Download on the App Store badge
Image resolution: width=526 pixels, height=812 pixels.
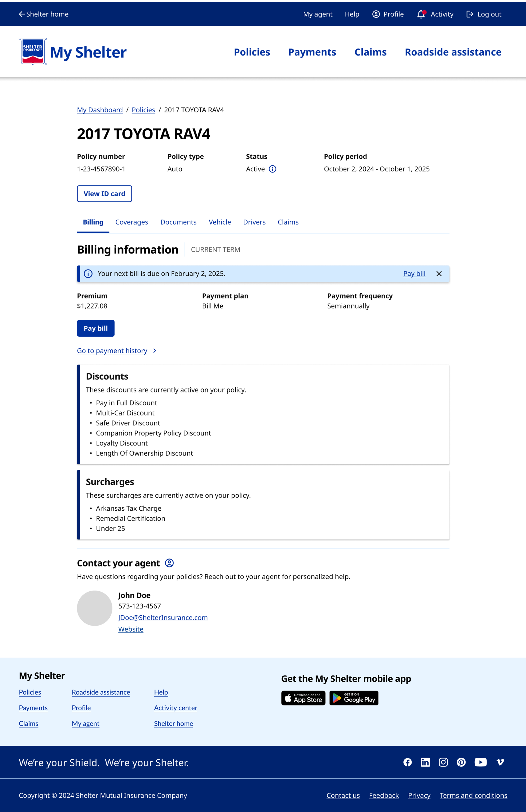tap(303, 698)
